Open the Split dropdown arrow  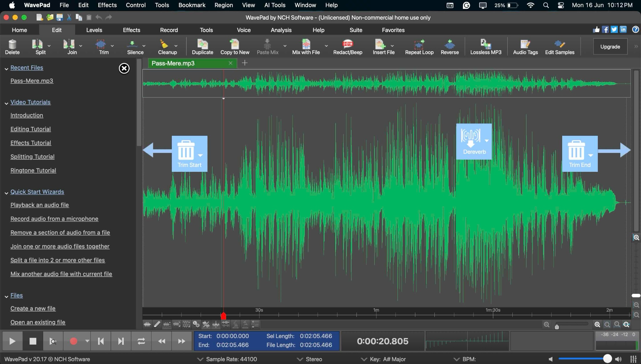49,46
